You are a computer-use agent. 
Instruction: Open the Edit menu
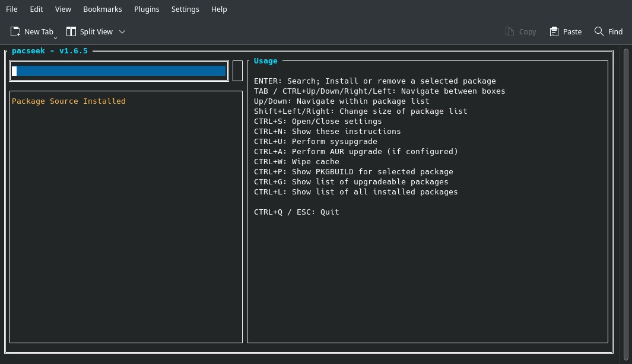click(x=36, y=9)
